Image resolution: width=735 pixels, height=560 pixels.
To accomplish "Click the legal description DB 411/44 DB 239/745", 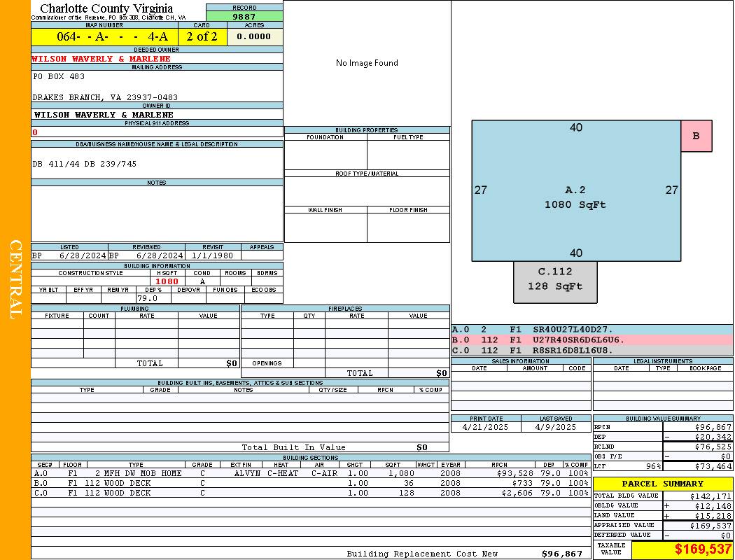I will 85,164.
